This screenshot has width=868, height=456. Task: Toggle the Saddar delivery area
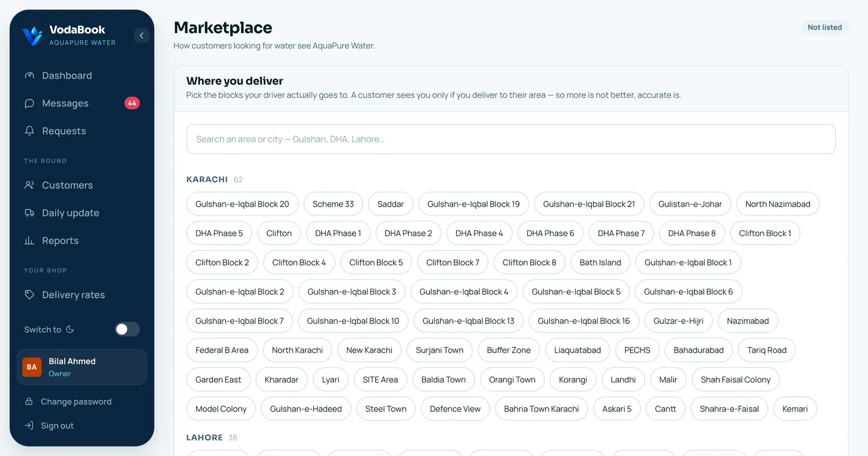coord(391,204)
